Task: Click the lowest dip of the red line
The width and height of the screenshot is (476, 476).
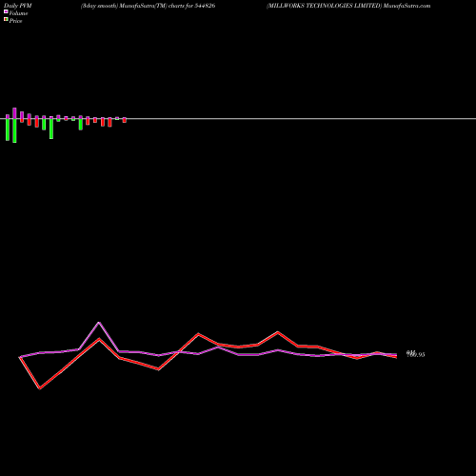Action: pos(40,388)
